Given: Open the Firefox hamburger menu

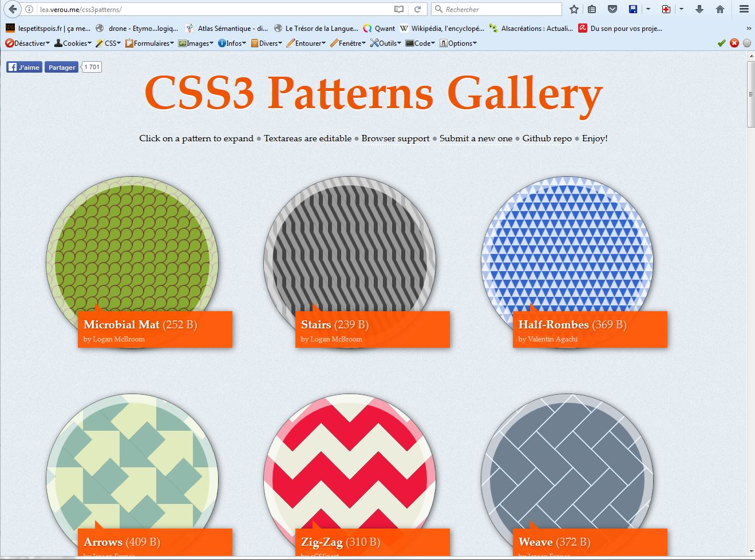Looking at the screenshot, I should point(744,9).
